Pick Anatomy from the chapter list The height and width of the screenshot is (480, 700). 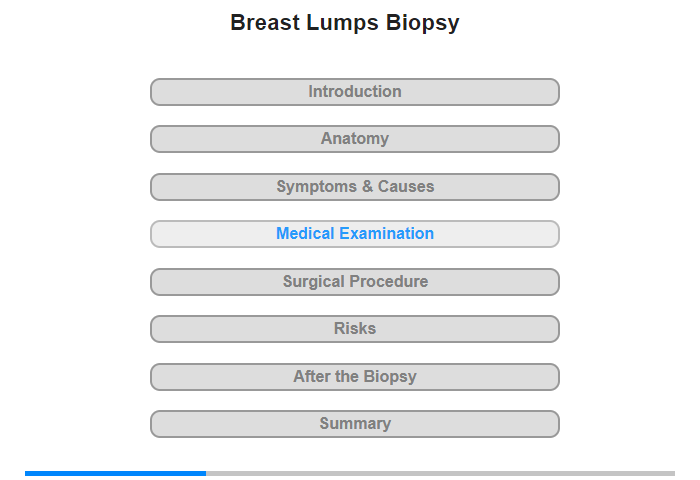[x=354, y=139]
